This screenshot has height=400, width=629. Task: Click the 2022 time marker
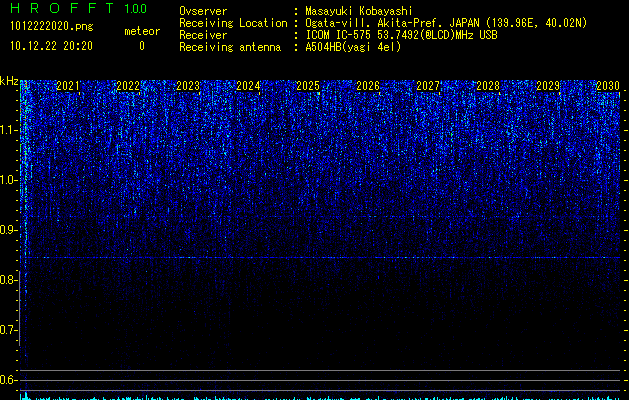point(128,86)
